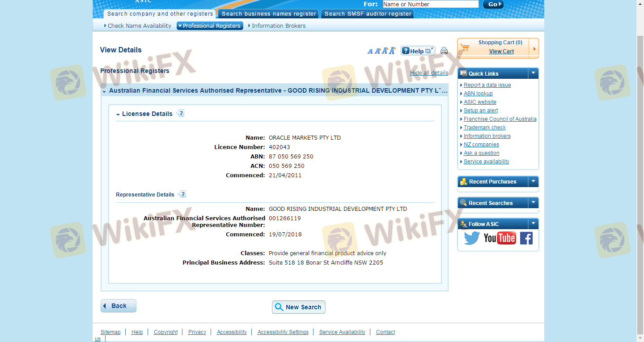This screenshot has width=644, height=342.
Task: Open Professional Registers dropdown menu
Action: (210, 26)
